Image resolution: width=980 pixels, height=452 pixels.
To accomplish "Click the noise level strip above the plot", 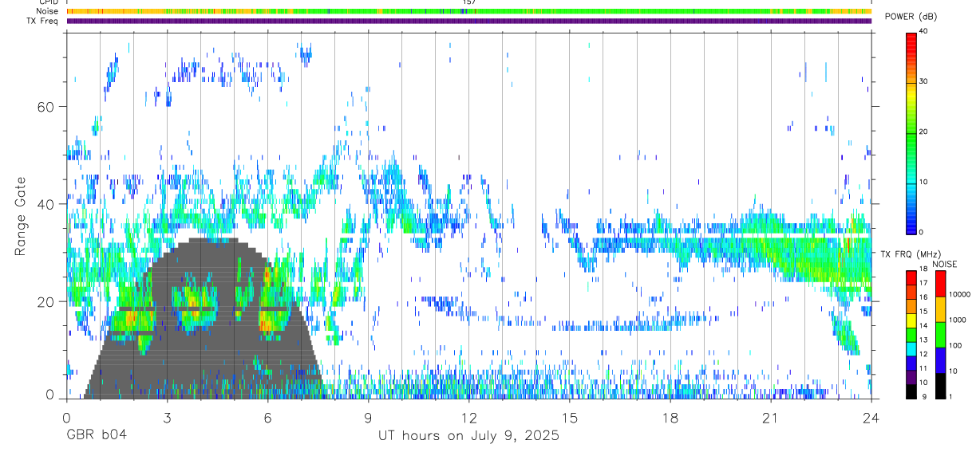I will click(x=469, y=11).
